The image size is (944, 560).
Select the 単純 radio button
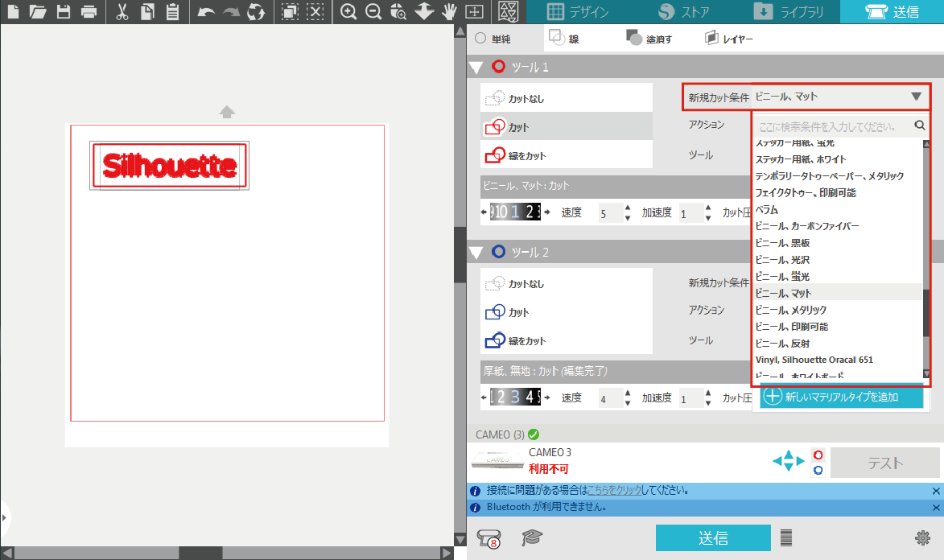coord(481,38)
